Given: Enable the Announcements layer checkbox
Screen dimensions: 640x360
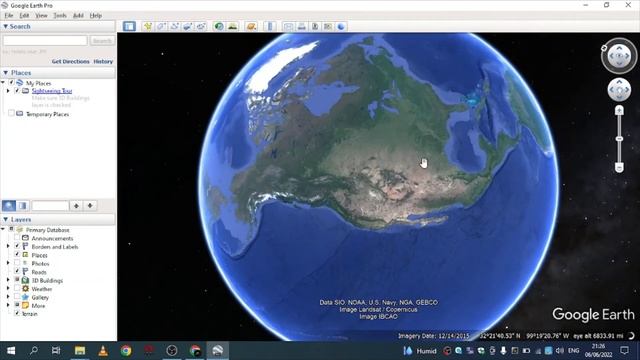Looking at the screenshot, I should [x=17, y=238].
